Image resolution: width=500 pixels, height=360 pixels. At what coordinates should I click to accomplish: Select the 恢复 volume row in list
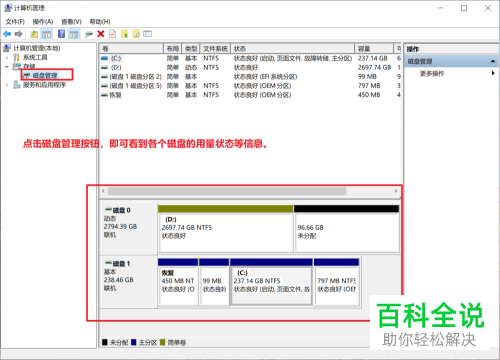250,95
